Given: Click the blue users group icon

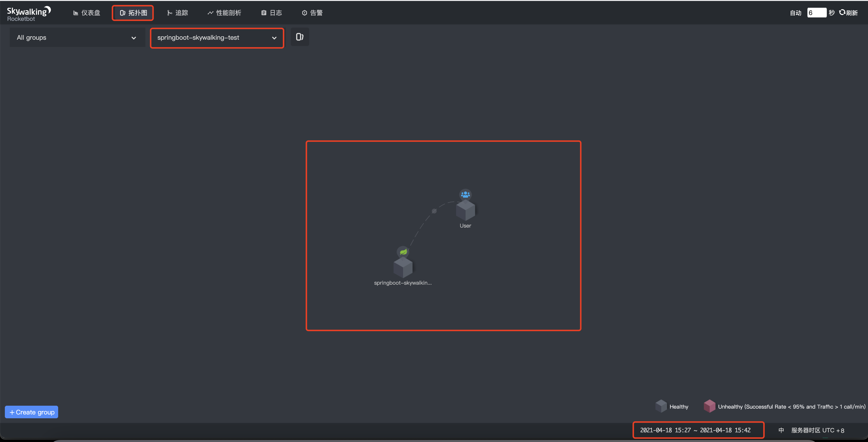Looking at the screenshot, I should tap(465, 195).
